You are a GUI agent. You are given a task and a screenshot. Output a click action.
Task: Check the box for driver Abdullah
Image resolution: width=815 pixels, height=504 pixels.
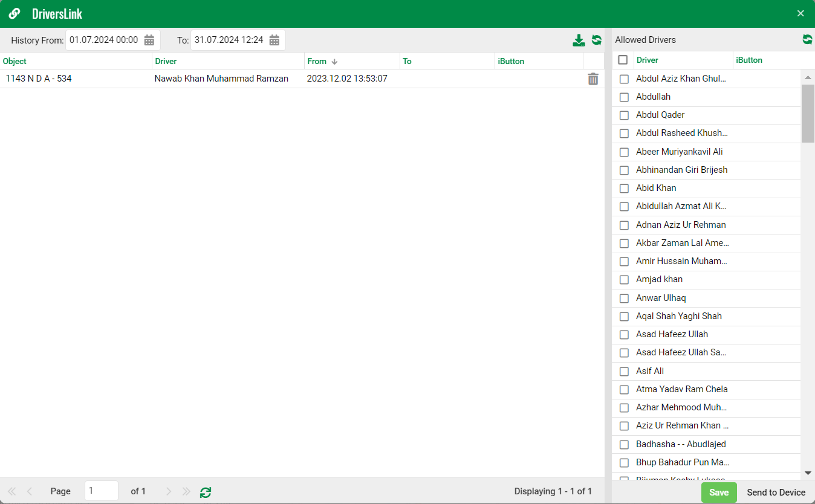tap(624, 97)
